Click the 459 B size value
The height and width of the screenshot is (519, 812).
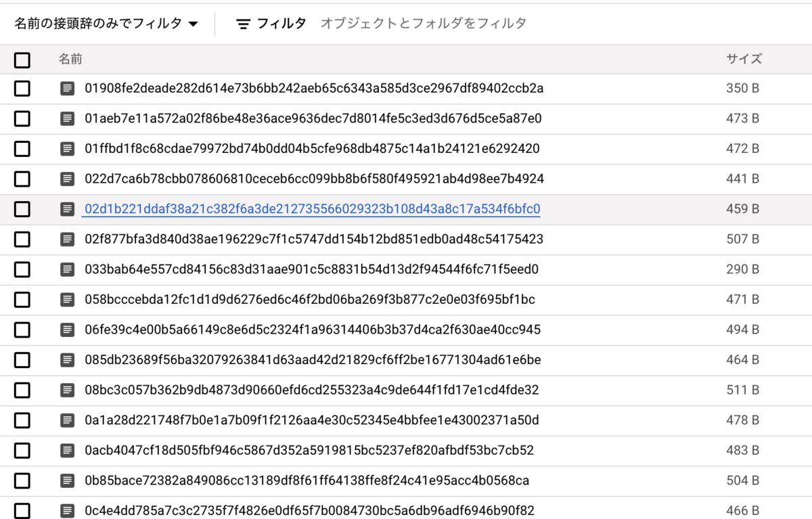click(x=742, y=209)
